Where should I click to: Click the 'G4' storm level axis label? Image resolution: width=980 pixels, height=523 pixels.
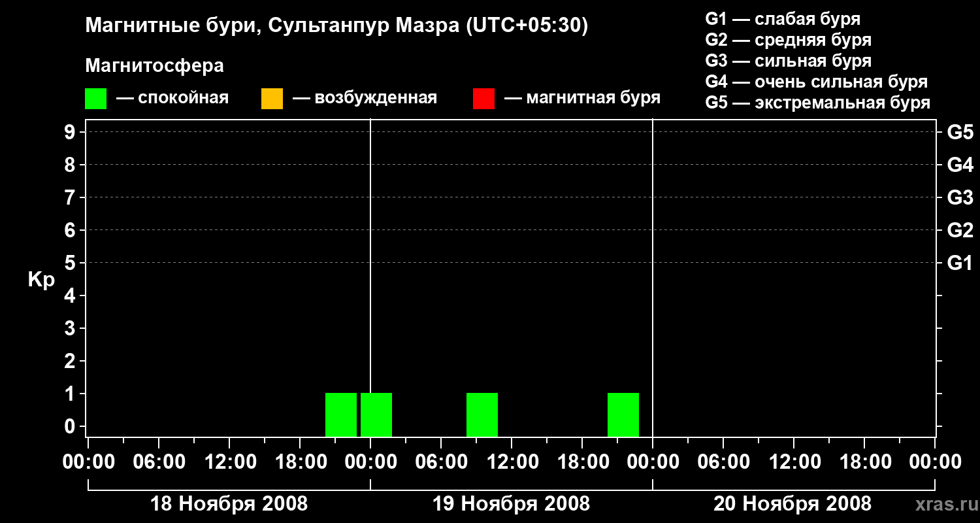[960, 165]
